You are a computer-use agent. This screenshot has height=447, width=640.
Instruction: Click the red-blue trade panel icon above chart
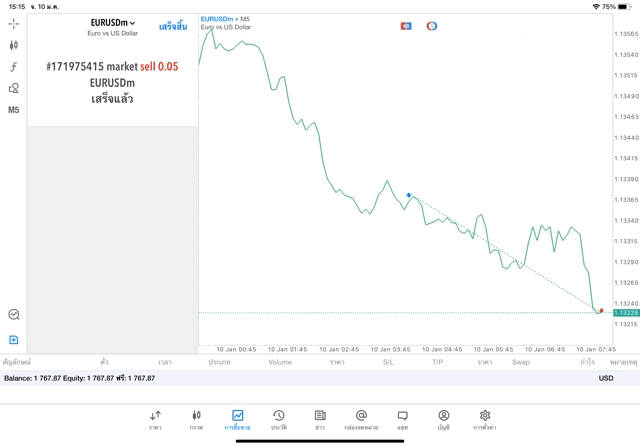(406, 25)
